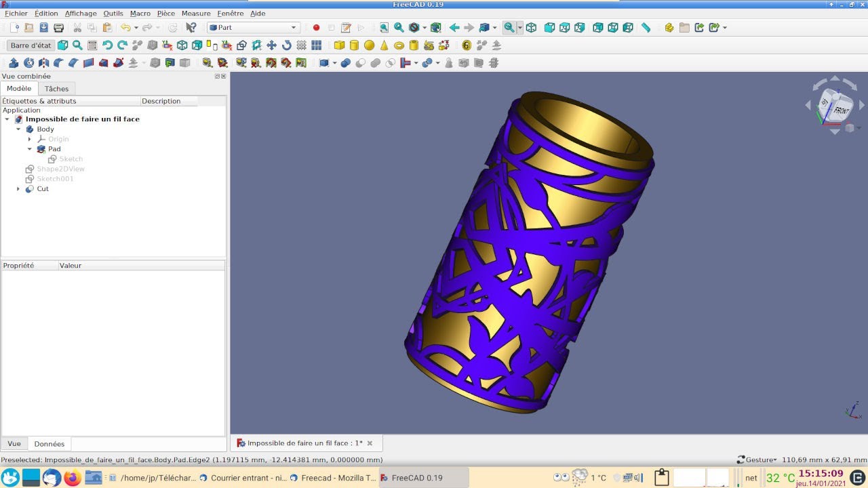Image resolution: width=868 pixels, height=488 pixels.
Task: Collapse the Pad tree node
Action: (30, 149)
